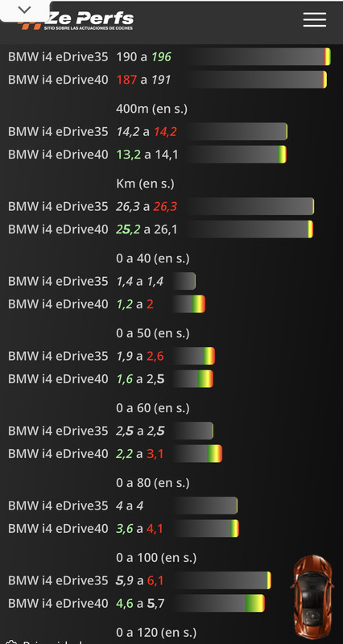
Task: Collapse the top chevron dropdown
Action: [25, 10]
